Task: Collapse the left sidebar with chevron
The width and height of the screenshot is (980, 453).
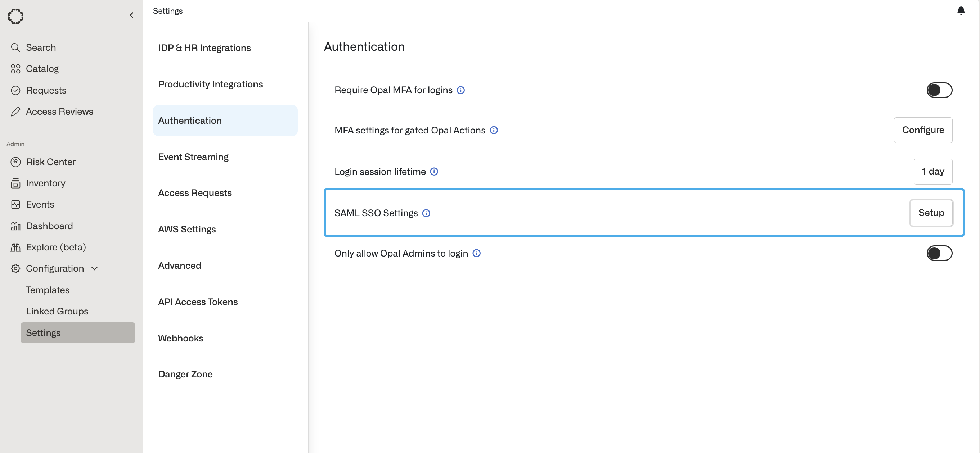Action: click(132, 15)
